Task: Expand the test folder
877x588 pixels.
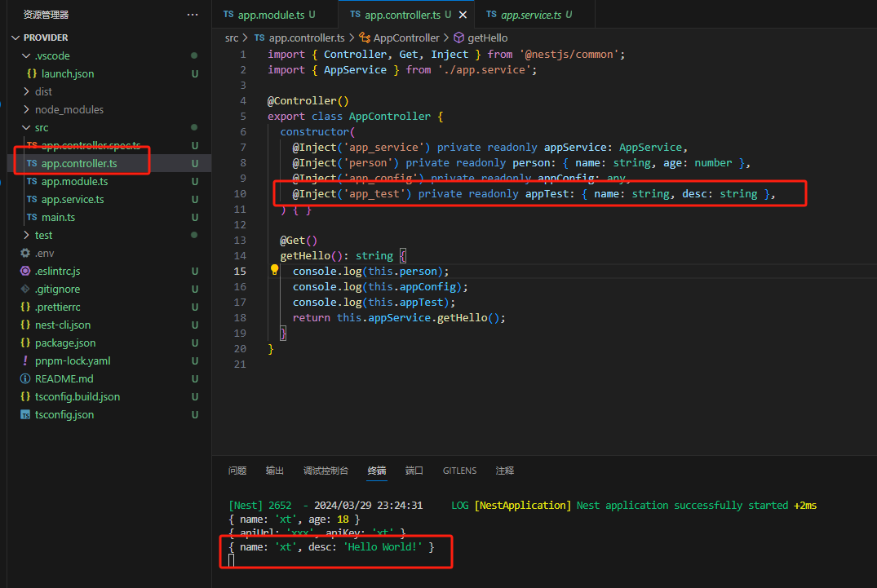Action: coord(26,236)
